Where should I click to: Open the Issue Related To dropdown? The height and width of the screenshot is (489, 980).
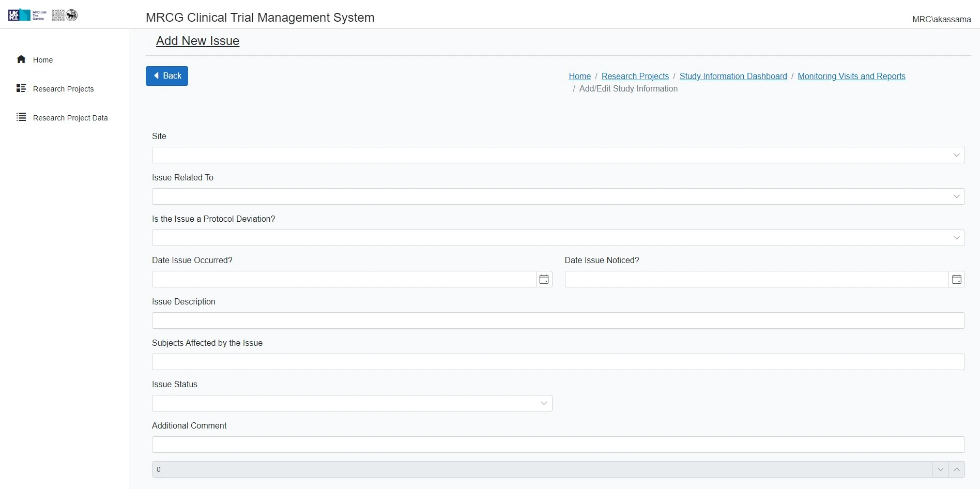pos(956,196)
